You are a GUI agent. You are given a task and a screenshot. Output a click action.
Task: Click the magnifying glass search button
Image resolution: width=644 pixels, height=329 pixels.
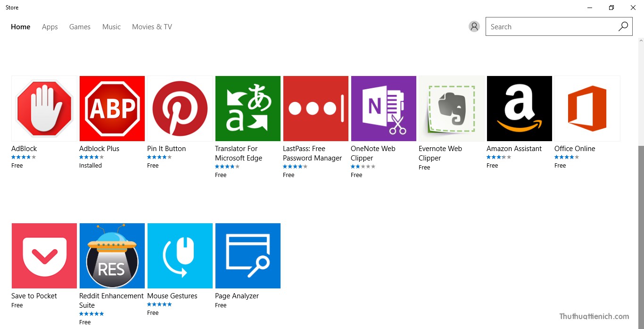(623, 26)
